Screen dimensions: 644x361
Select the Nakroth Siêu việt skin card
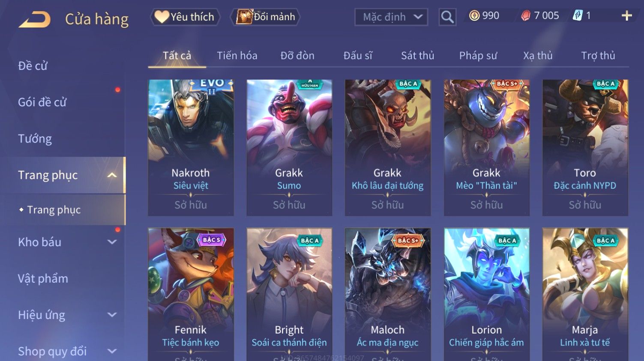pos(191,148)
